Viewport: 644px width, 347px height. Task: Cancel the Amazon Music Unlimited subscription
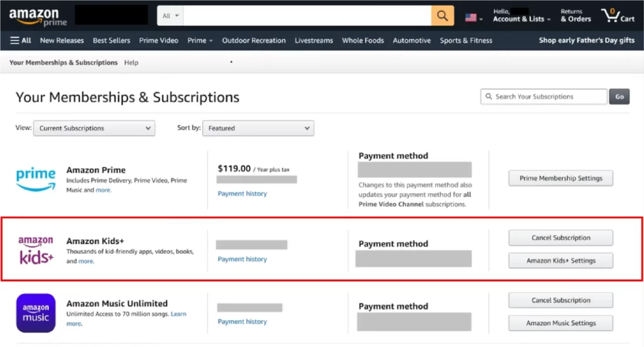[x=560, y=300]
